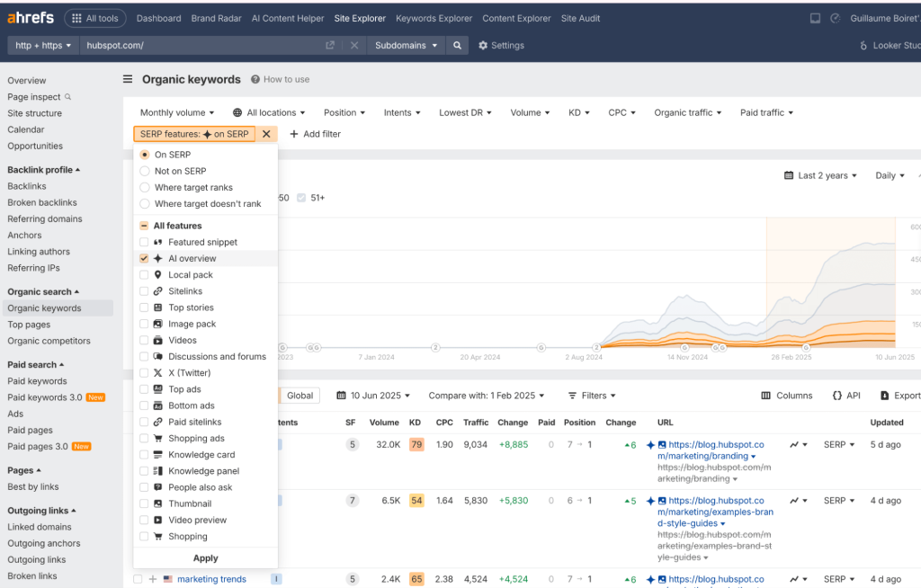921x588 pixels.
Task: Open the Lowest DR filter dropdown
Action: click(x=465, y=112)
